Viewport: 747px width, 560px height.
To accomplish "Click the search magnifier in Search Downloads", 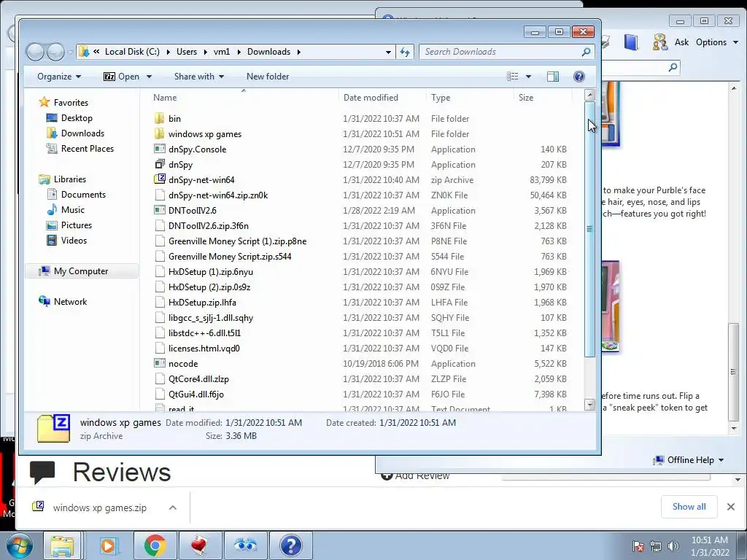I will point(586,52).
